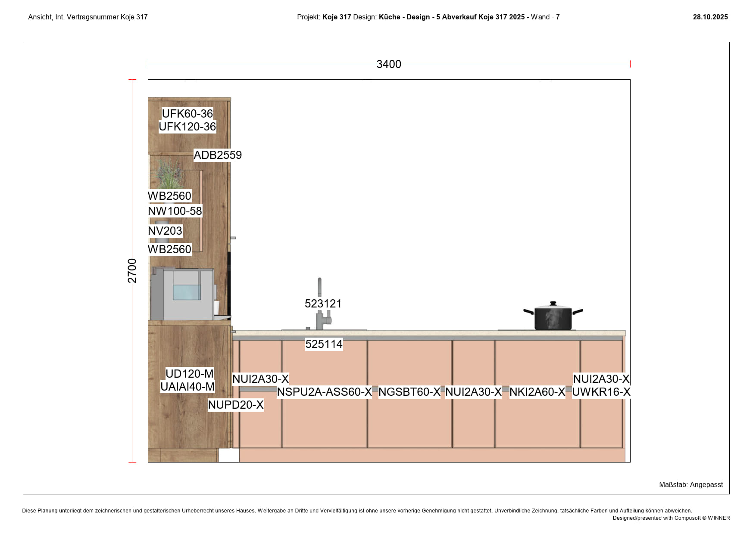Click the ADB2559 label

click(x=218, y=155)
